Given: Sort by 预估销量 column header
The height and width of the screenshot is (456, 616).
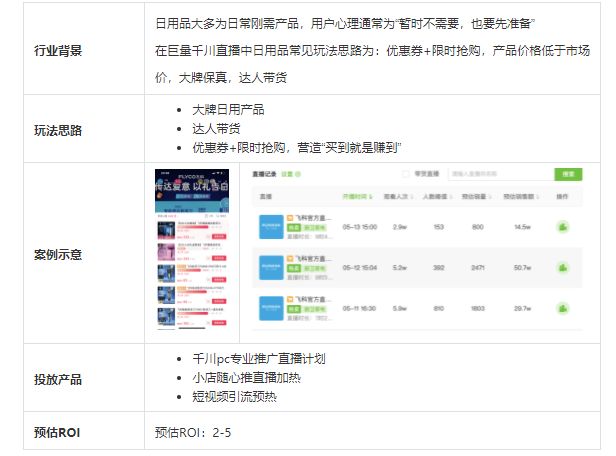Looking at the screenshot, I should click(477, 196).
